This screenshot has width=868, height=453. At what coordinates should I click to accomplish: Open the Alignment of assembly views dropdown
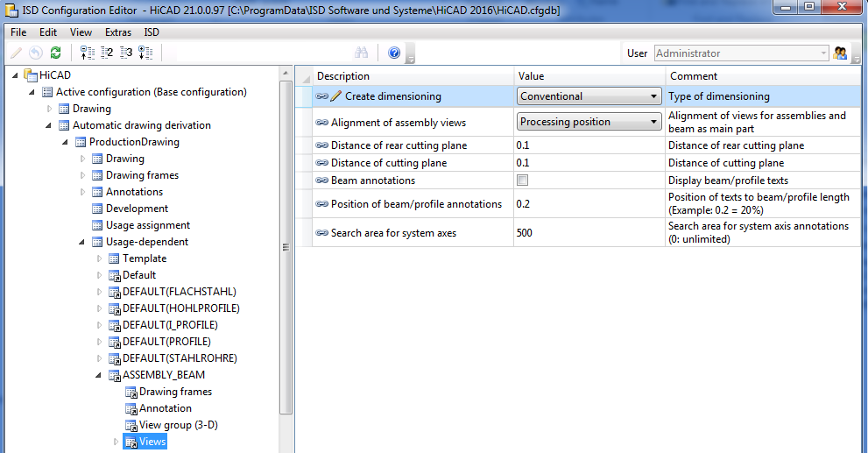pos(654,122)
